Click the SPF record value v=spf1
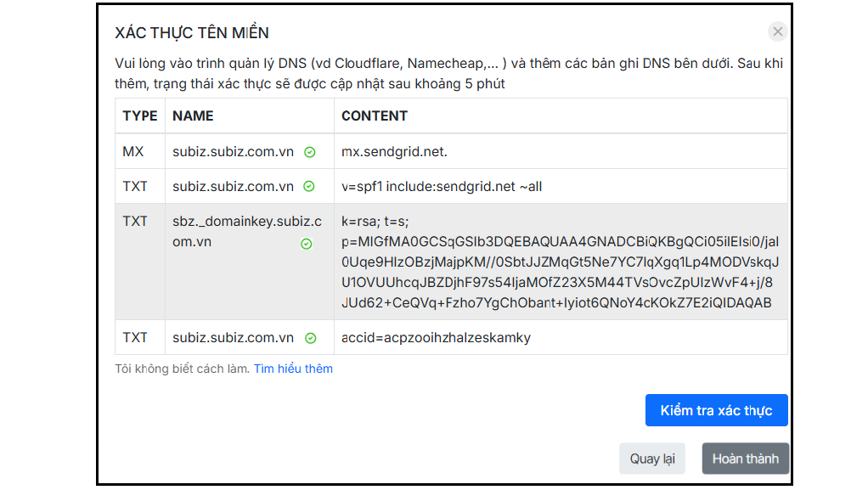 [442, 186]
